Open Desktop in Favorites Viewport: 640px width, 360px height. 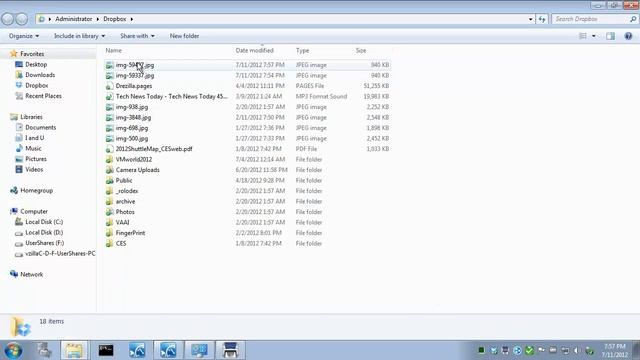point(36,64)
